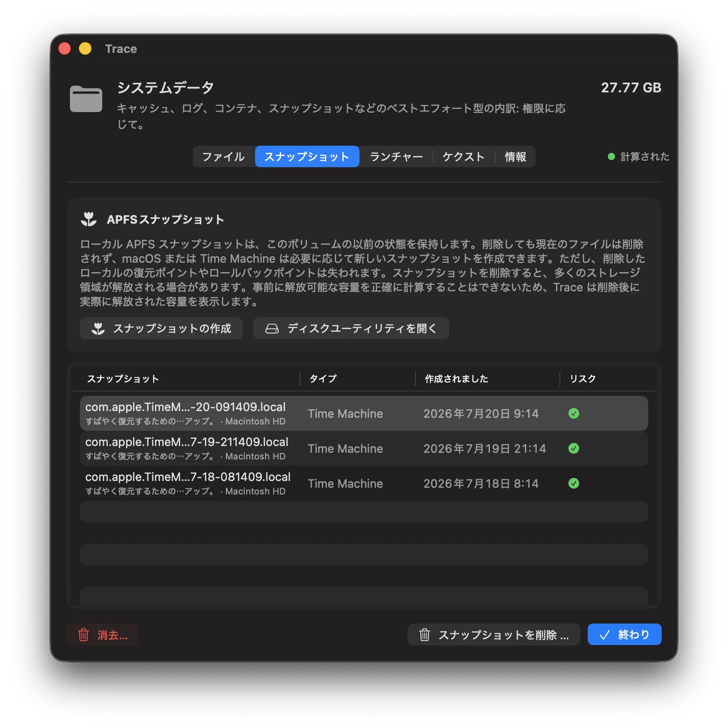728x728 pixels.
Task: Click green risk checkmark for 7月18日 snapshot
Action: pos(574,483)
